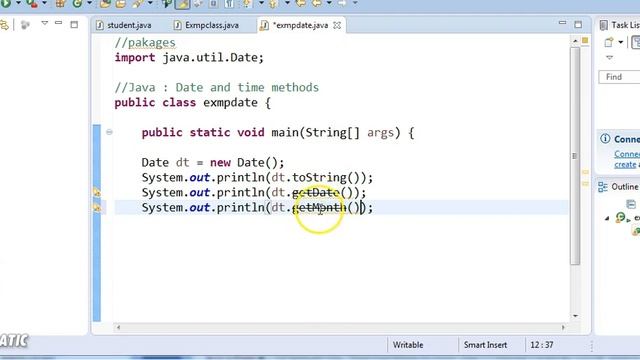
Task: Click the Connect Mylyn info icon
Action: click(x=605, y=139)
